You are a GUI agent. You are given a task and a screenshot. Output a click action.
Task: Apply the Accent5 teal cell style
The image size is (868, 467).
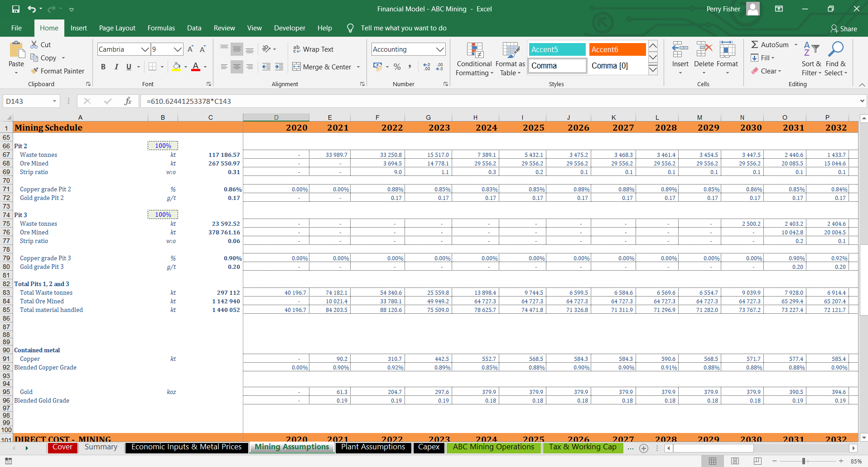557,49
